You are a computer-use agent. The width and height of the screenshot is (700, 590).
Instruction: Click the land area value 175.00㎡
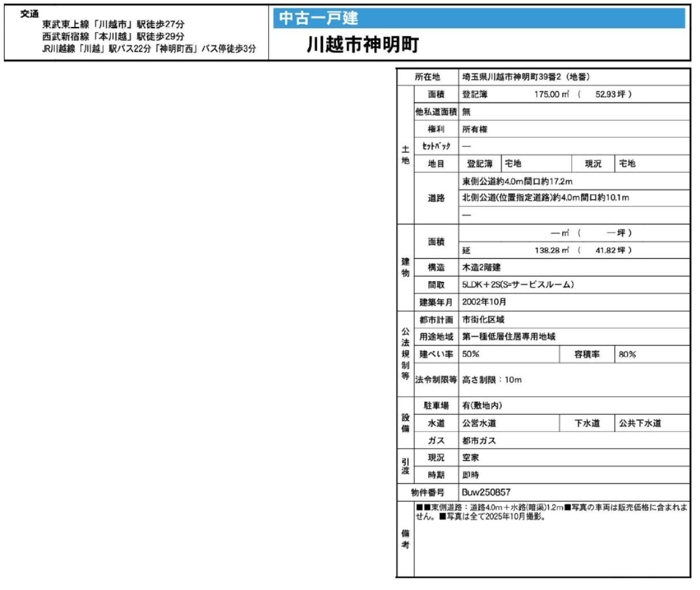(551, 94)
